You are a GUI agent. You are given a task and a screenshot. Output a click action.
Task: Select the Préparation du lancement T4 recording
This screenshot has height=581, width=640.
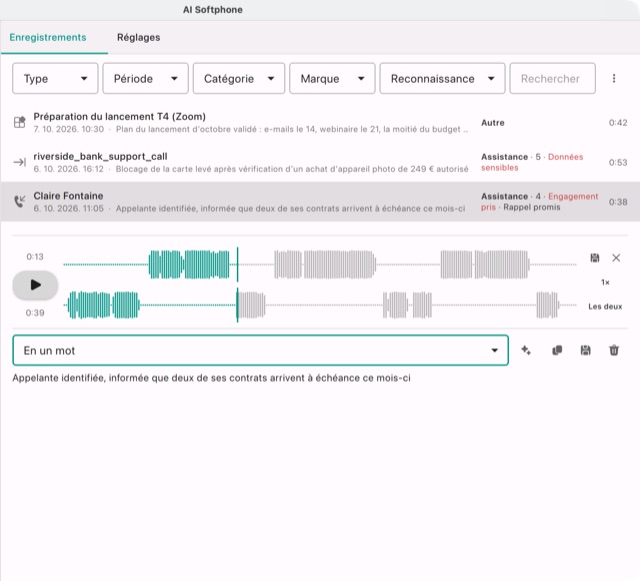[320, 122]
